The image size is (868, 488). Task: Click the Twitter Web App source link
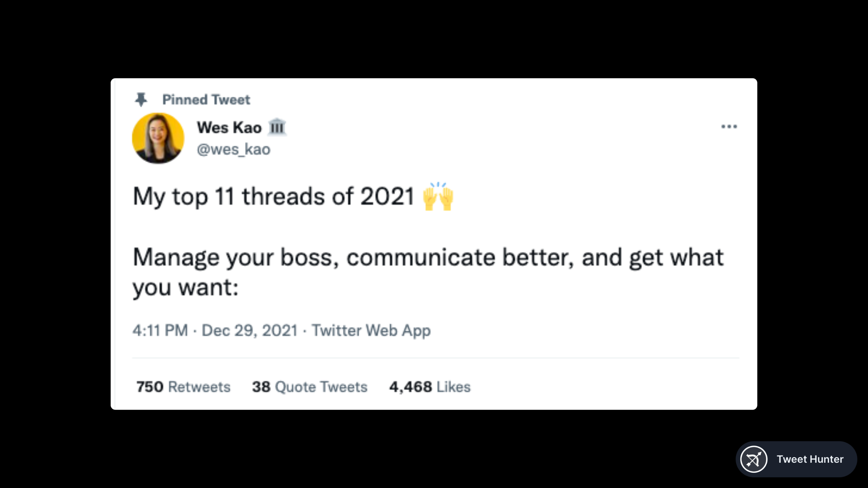tap(371, 330)
